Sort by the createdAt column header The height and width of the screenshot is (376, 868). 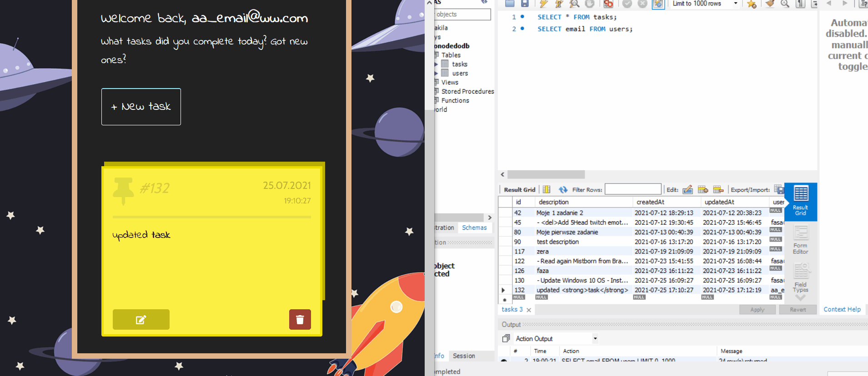[666, 202]
